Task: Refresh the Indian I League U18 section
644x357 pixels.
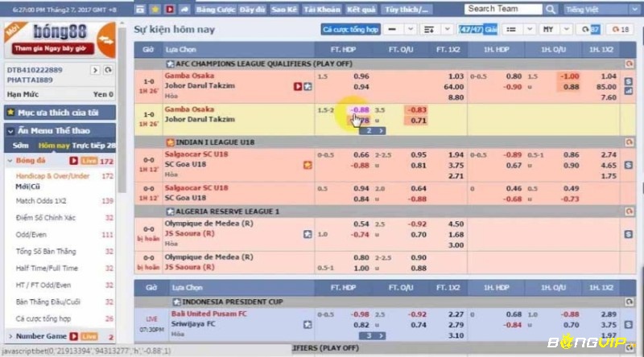Action: [x=628, y=142]
